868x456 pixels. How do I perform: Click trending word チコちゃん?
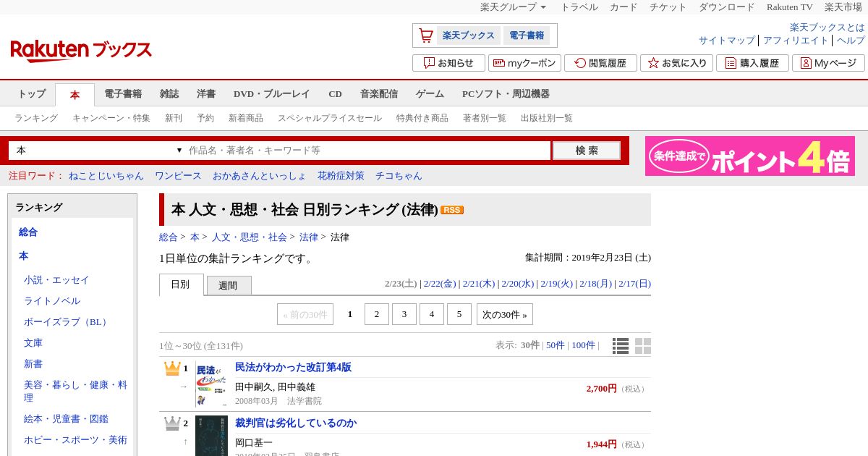pos(399,176)
